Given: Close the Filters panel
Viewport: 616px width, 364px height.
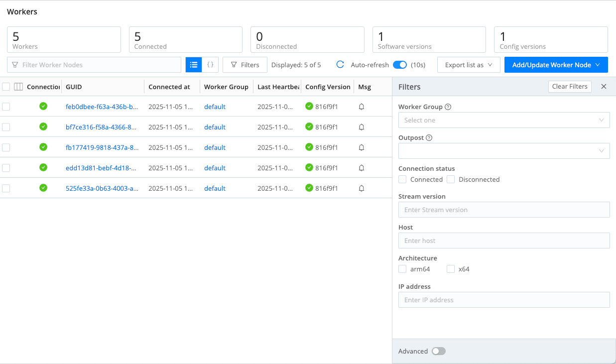Looking at the screenshot, I should [604, 87].
